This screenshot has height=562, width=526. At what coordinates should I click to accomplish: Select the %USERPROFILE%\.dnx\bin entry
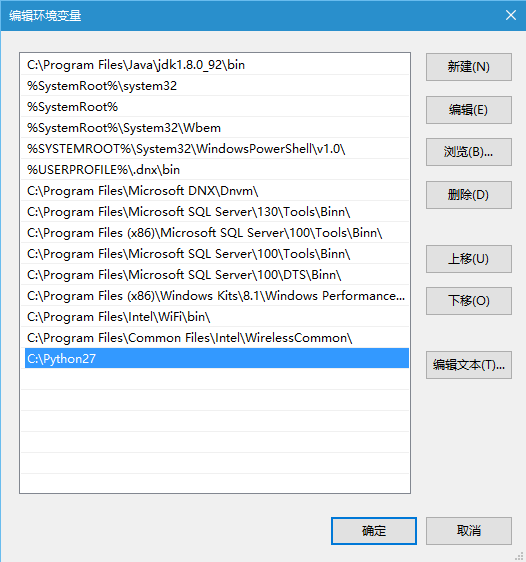[x=215, y=170]
